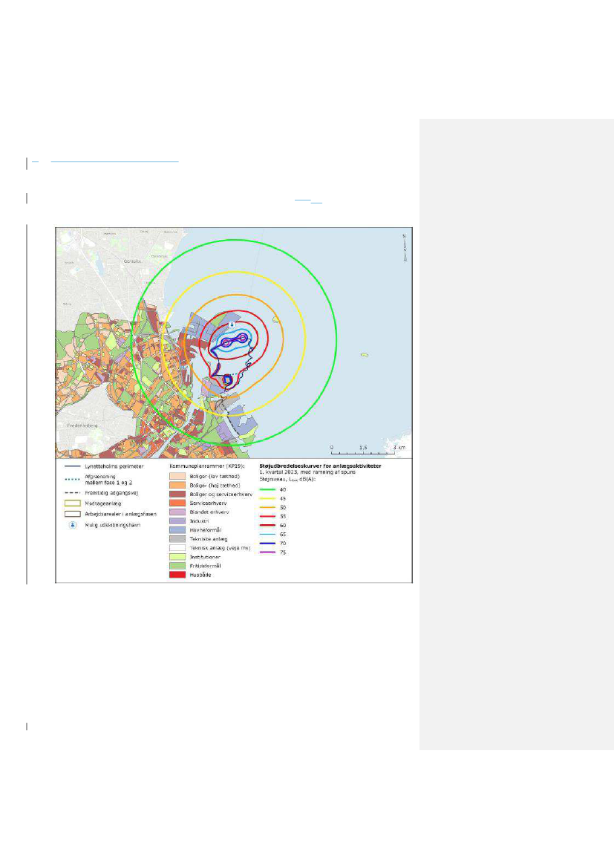The width and height of the screenshot is (614, 868).
Task: Click the 'Mulig udskibningshavn' legend label
Action: pyautogui.click(x=112, y=525)
